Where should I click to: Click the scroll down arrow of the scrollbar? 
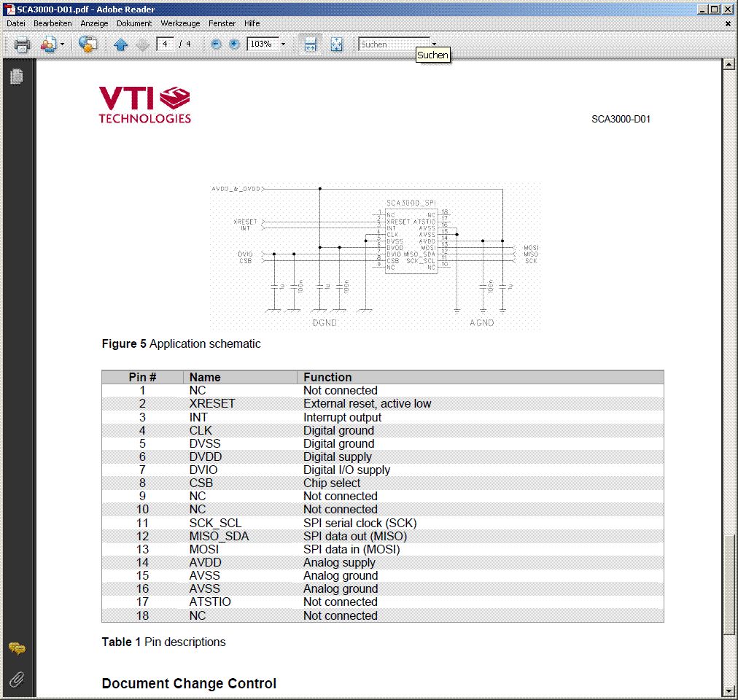[x=729, y=691]
